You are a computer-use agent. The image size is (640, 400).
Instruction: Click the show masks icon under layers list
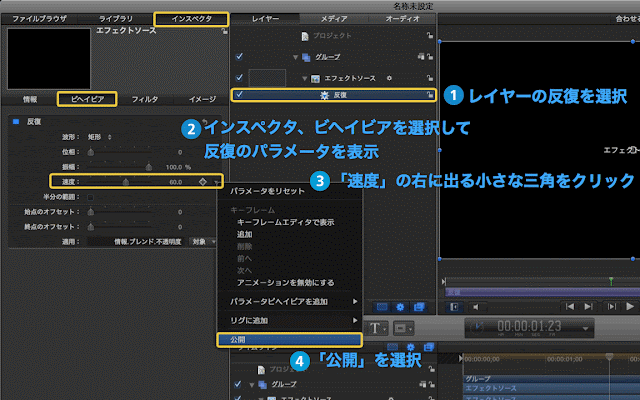pyautogui.click(x=382, y=307)
